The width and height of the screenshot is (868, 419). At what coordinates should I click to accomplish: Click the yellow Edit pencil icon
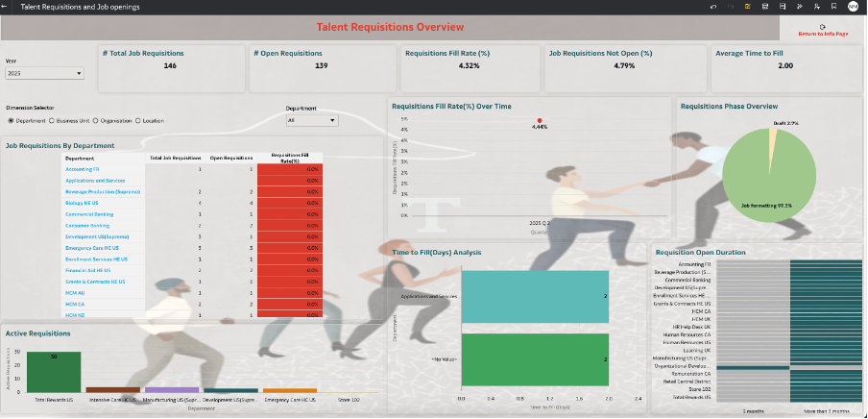point(748,7)
